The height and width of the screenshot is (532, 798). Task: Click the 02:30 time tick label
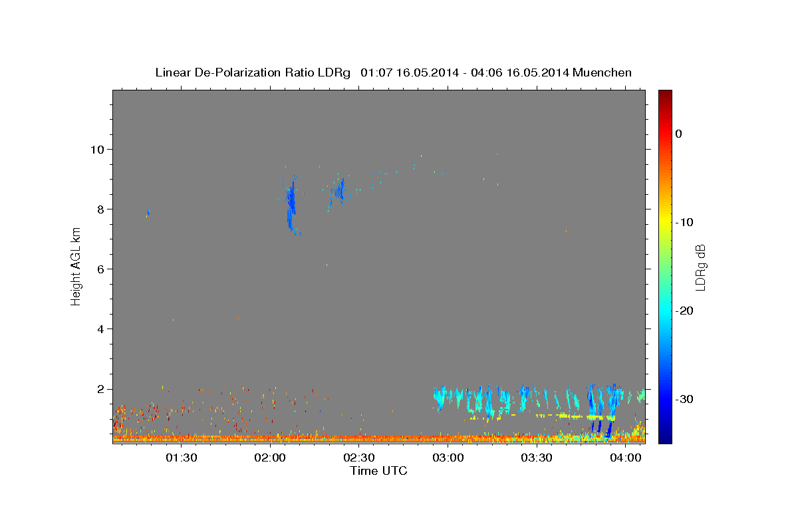tap(359, 458)
